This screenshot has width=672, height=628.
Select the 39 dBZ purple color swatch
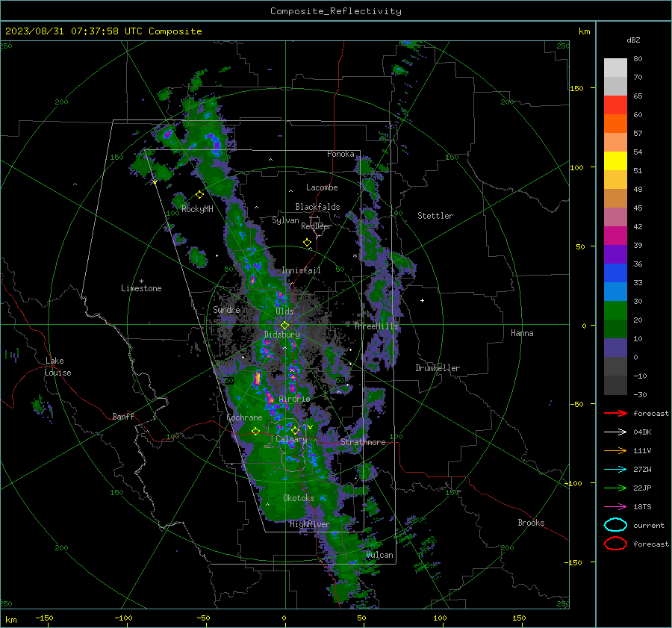tap(615, 254)
